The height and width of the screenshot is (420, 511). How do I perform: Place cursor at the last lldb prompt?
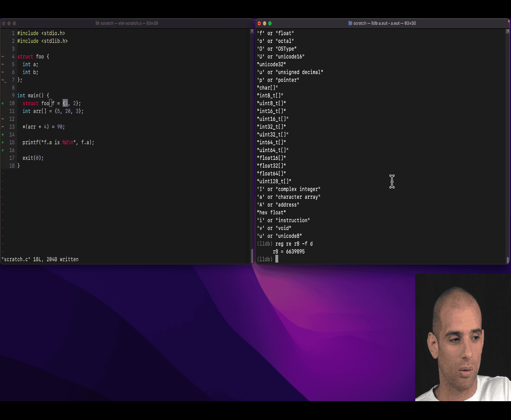point(277,259)
